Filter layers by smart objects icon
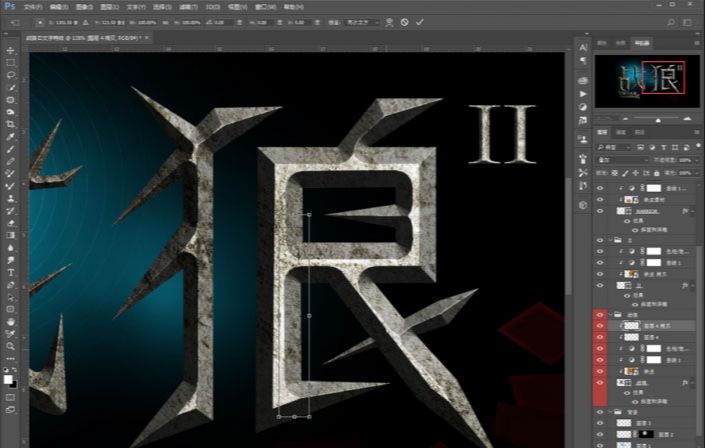 pyautogui.click(x=686, y=148)
